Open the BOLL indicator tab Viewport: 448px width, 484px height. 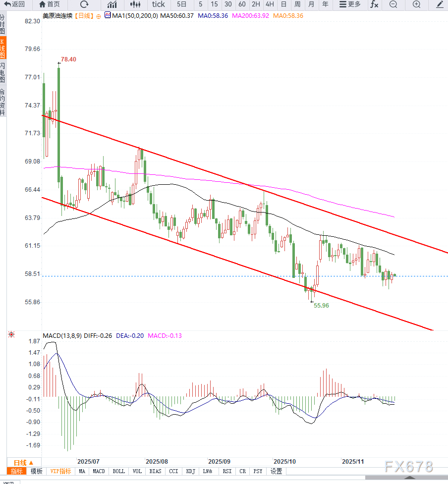[118, 471]
